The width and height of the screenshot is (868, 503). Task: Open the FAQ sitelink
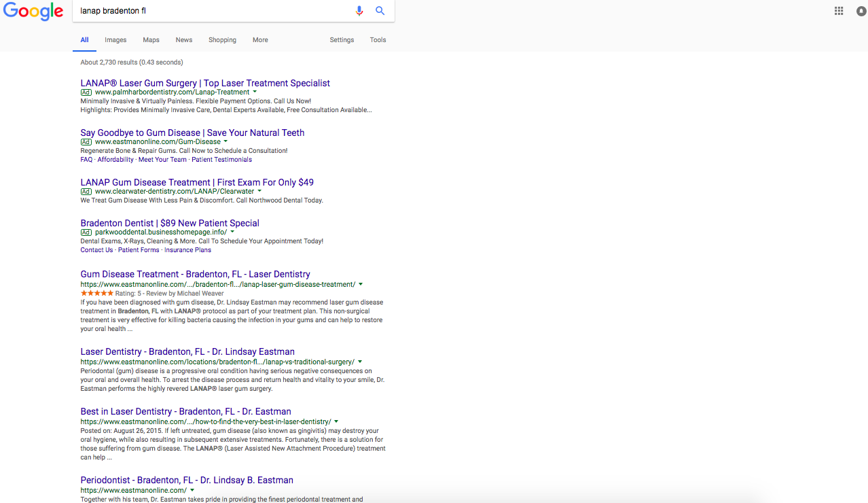86,160
